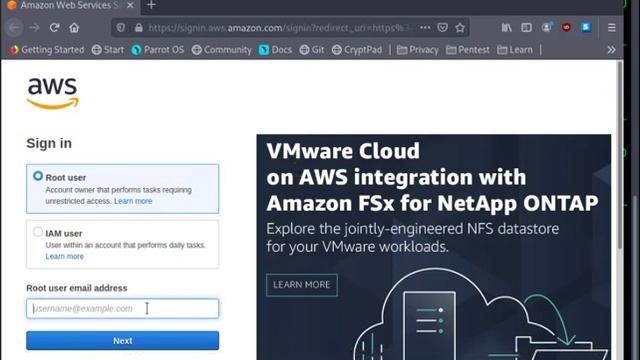Click the blue extension icon
This screenshot has width=640, height=360.
pos(586,27)
